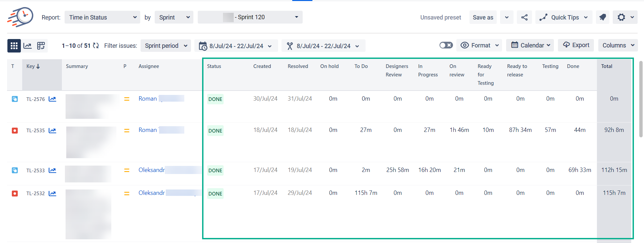Screen dimensions: 644x243
Task: Click the refresh issues icon
Action: point(96,46)
